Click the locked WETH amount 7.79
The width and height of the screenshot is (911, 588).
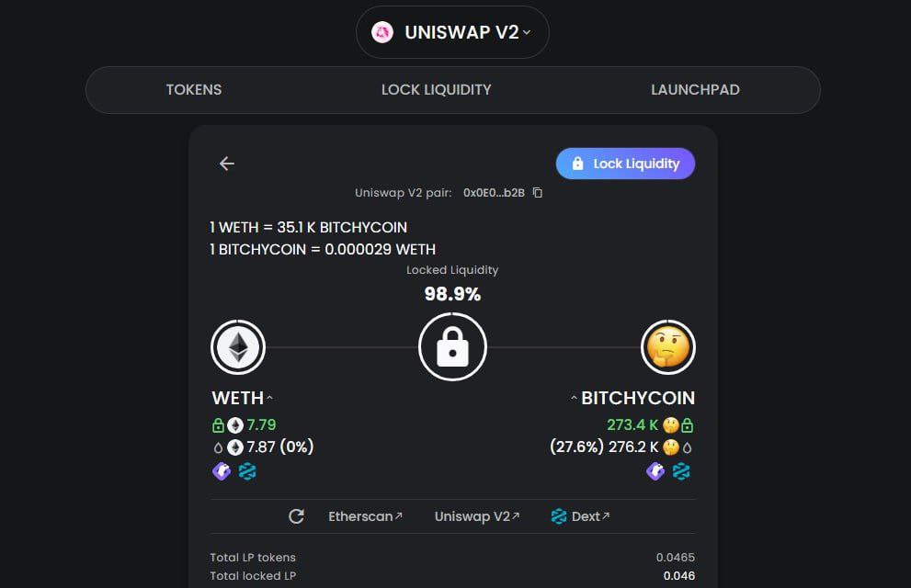(x=261, y=424)
